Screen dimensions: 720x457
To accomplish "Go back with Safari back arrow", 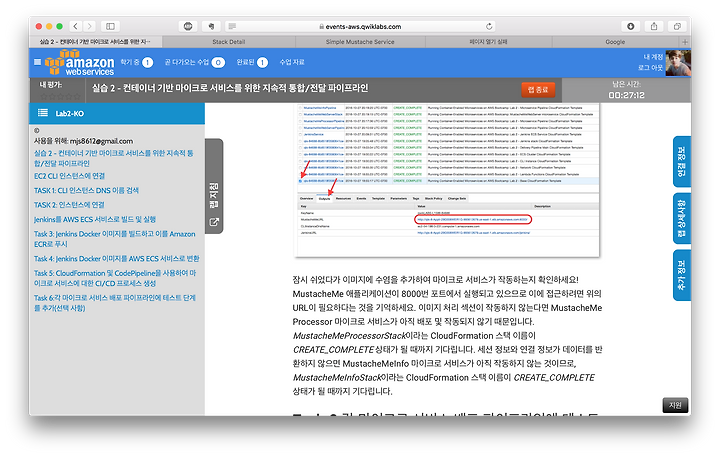I will pos(76,26).
